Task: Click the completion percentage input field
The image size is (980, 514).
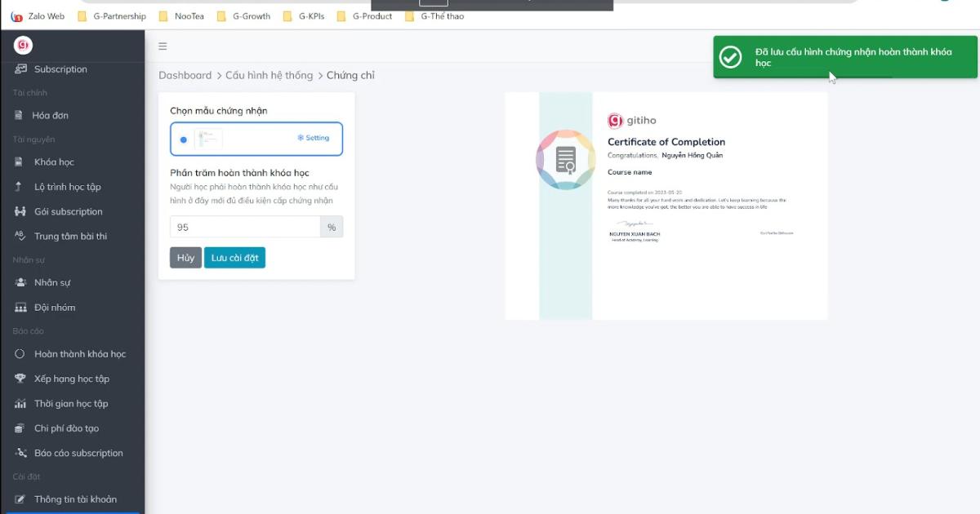Action: (x=245, y=227)
